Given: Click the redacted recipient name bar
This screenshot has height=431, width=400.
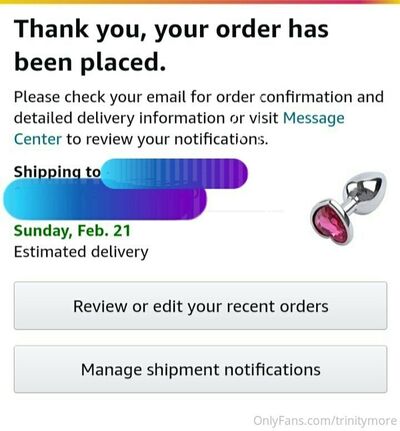Looking at the screenshot, I should coord(174,173).
